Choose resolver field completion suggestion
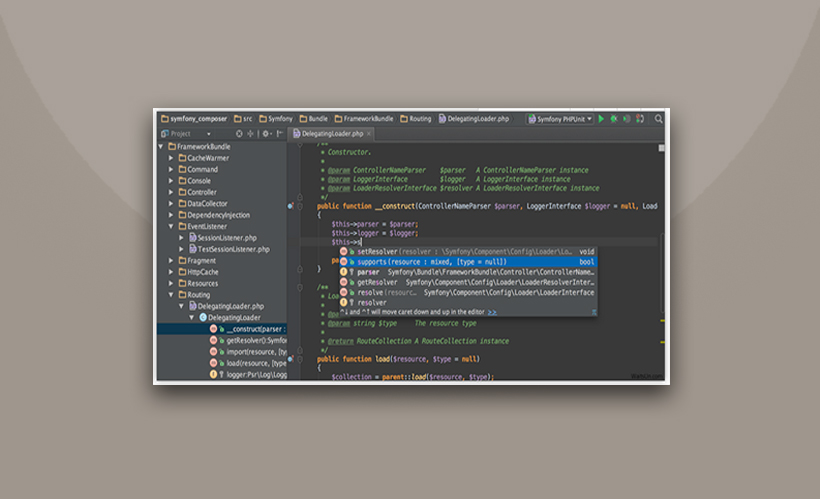The height and width of the screenshot is (499, 820). pos(468,302)
